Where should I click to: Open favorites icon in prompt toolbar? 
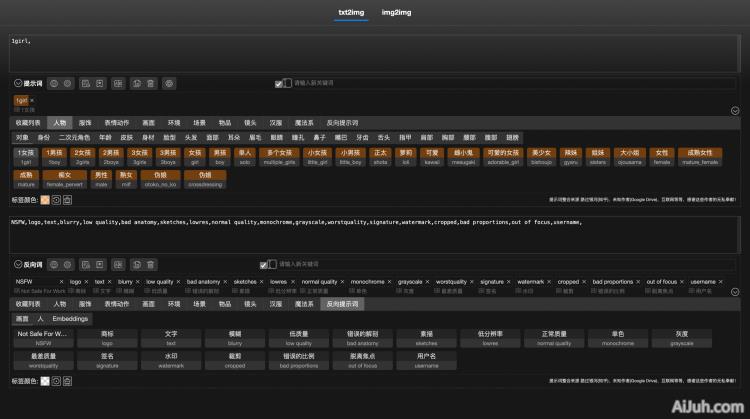pyautogui.click(x=99, y=83)
